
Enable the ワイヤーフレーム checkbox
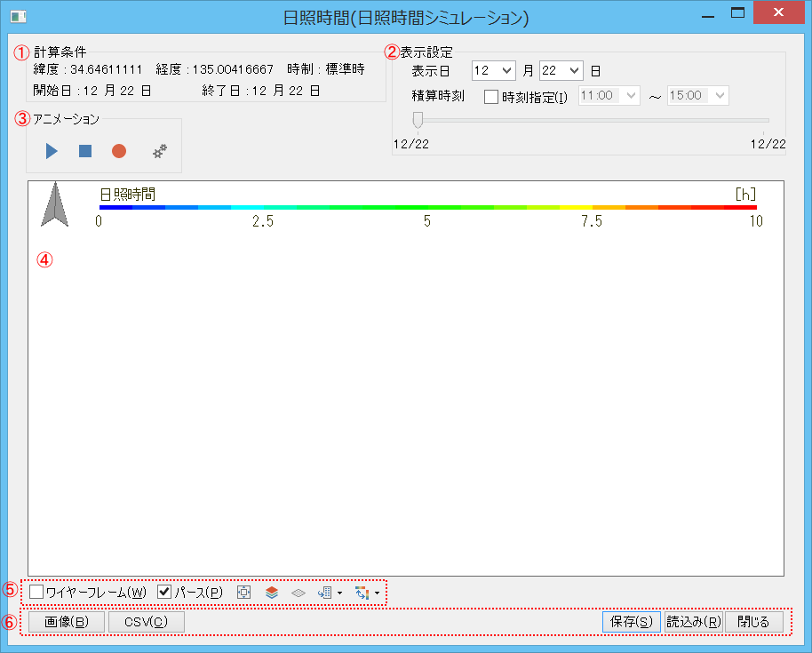click(x=36, y=592)
